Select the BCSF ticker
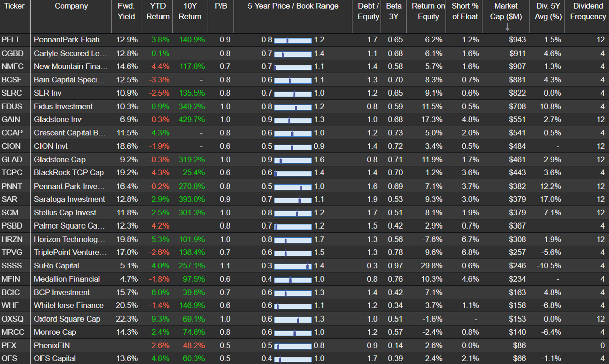Screen dimensions: 609x364 pyautogui.click(x=12, y=80)
